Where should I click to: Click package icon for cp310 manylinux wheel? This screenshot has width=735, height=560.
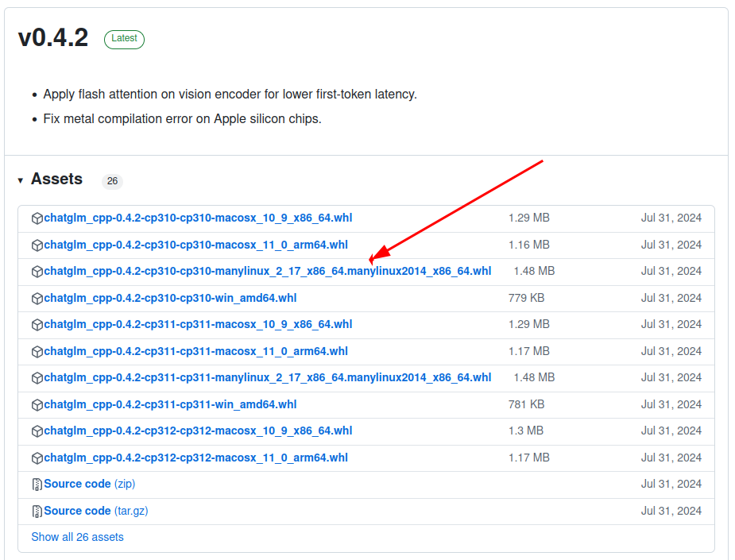37,272
